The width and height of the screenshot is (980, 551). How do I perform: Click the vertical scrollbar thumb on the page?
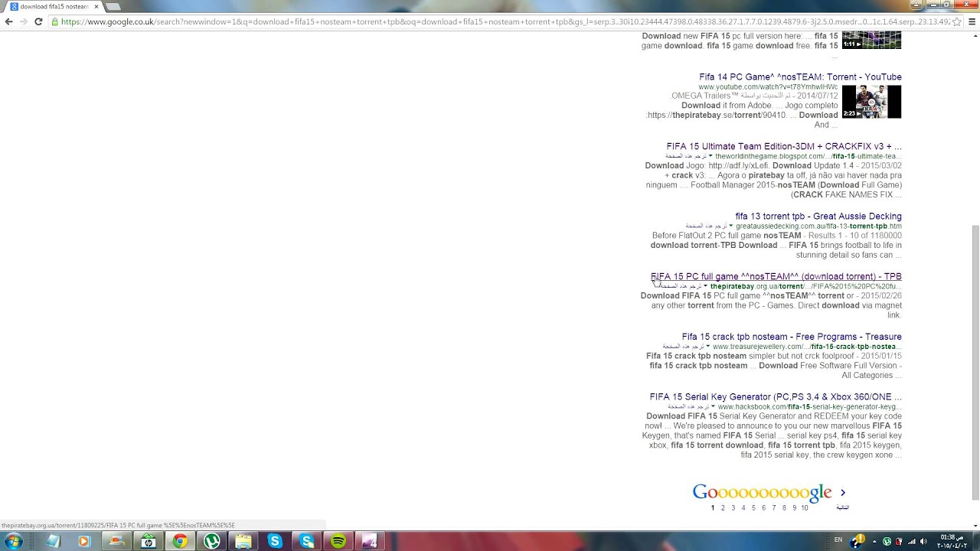click(975, 363)
